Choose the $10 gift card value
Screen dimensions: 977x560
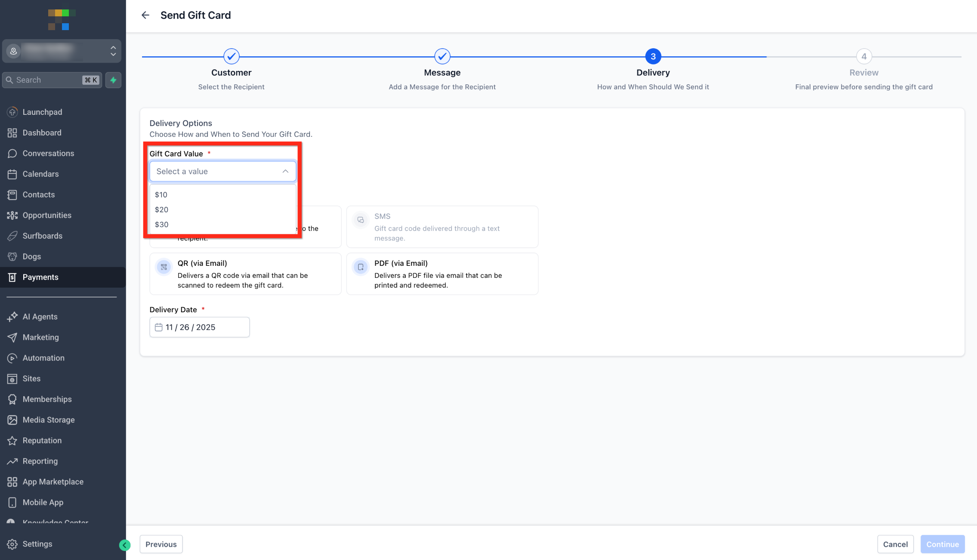[223, 195]
